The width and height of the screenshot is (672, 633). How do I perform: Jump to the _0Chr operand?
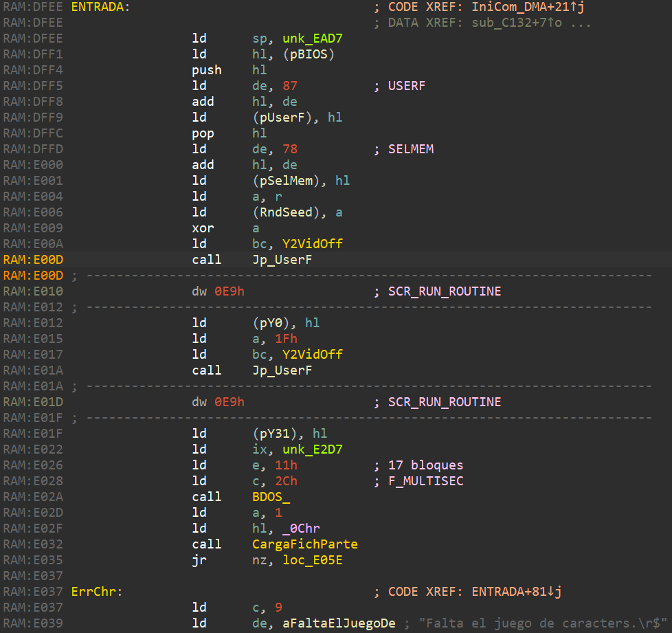301,529
